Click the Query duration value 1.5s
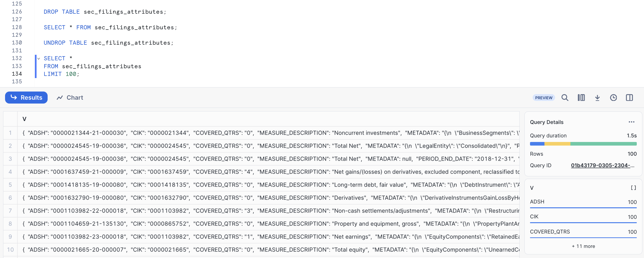This screenshot has height=258, width=644. [x=631, y=135]
